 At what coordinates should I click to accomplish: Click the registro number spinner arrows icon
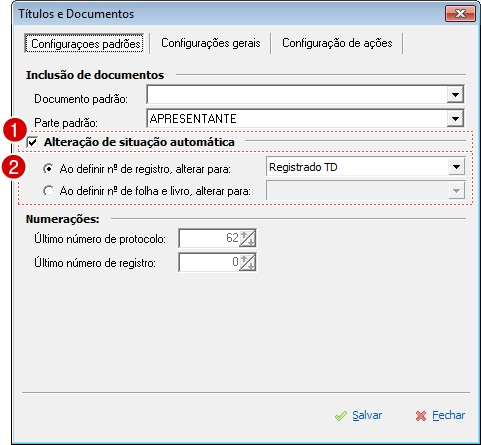click(x=248, y=262)
